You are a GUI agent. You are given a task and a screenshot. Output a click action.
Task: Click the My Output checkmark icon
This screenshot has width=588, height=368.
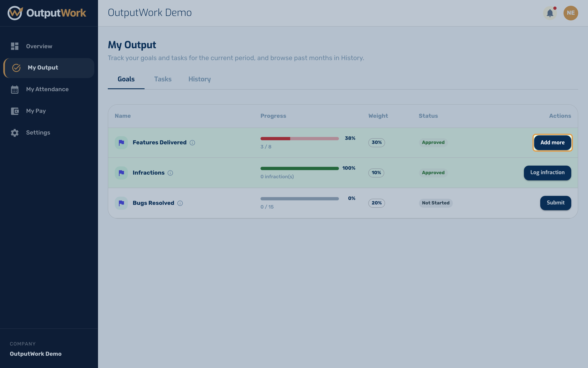pyautogui.click(x=16, y=68)
